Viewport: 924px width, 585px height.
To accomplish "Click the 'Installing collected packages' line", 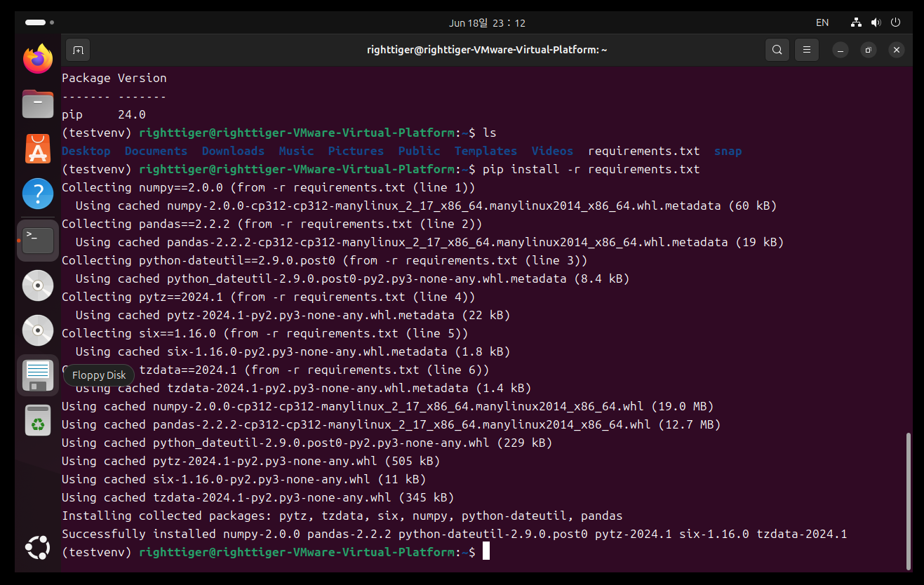I will point(342,516).
